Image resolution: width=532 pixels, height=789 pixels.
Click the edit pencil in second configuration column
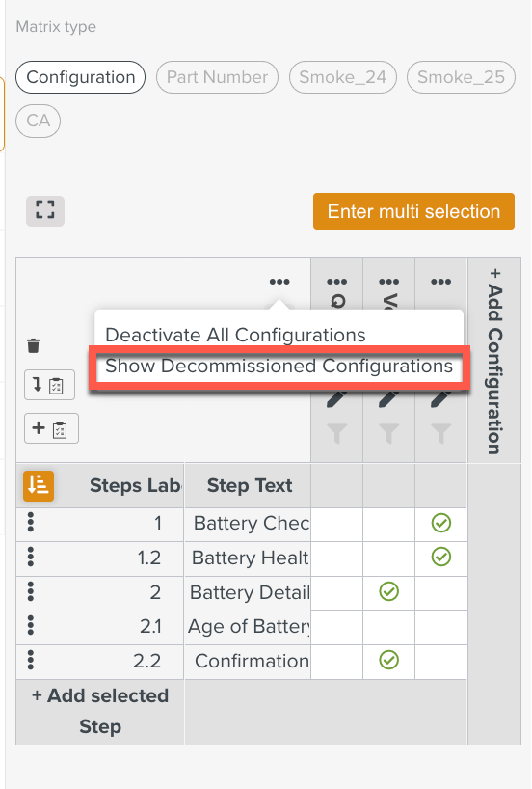point(388,398)
